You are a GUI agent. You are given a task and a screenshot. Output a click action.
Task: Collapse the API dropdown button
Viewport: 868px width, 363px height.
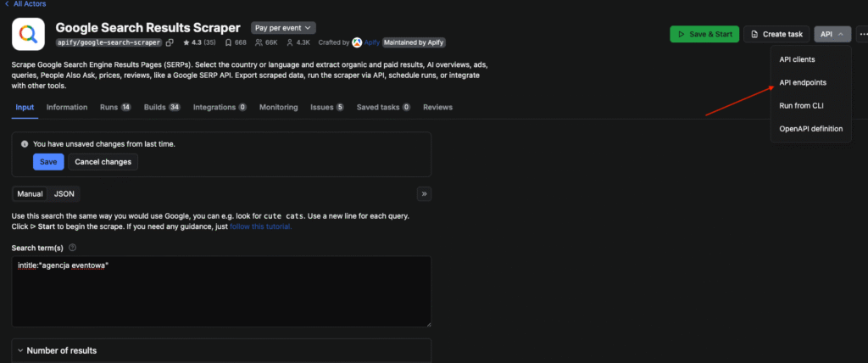[832, 34]
